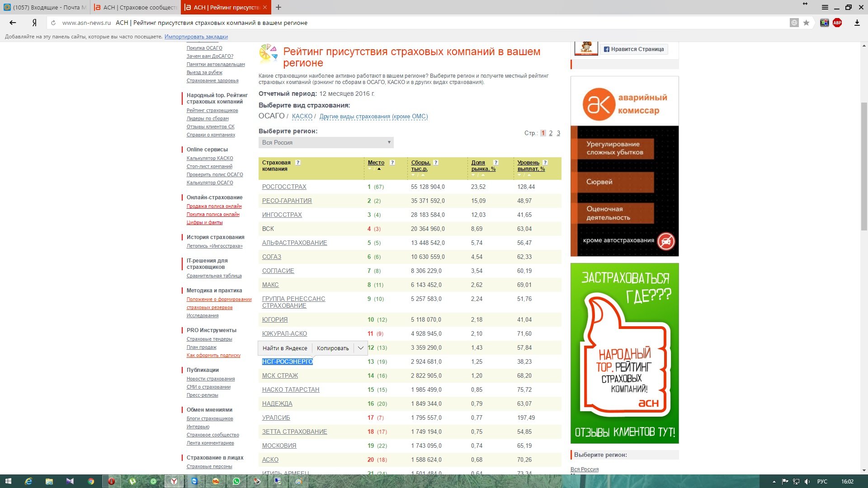
Task: Click help icon next to Сборы header
Action: pyautogui.click(x=436, y=163)
